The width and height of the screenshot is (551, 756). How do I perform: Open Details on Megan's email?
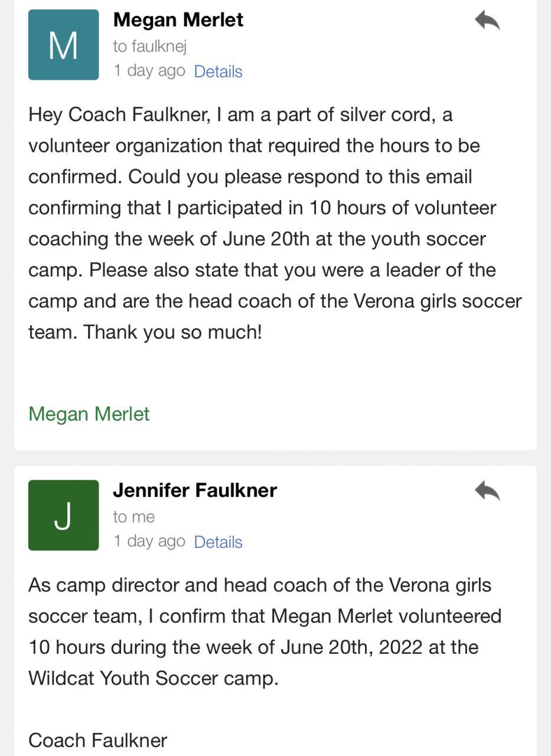click(x=218, y=71)
